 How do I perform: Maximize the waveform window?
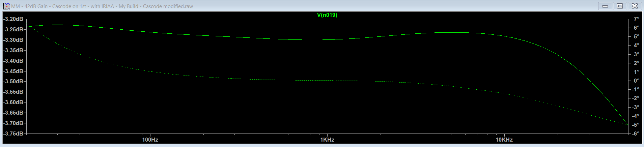620,6
